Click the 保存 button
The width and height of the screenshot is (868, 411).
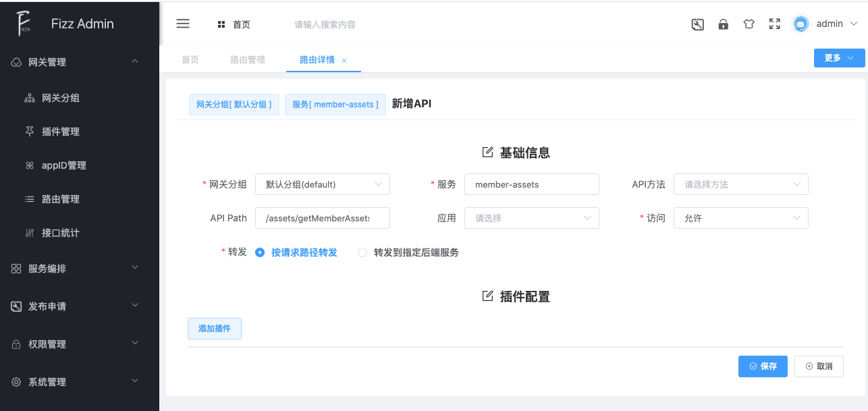[762, 366]
